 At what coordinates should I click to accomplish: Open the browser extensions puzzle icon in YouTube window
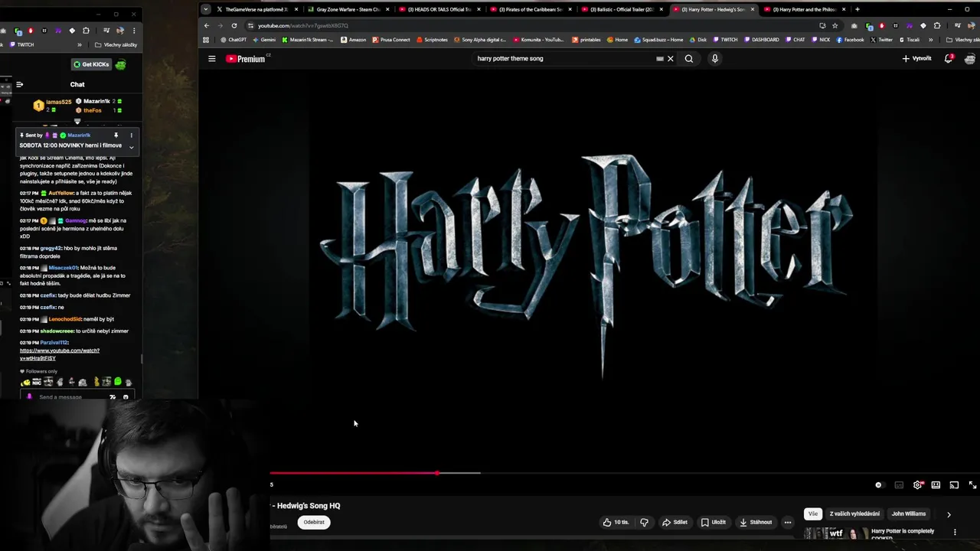tap(936, 25)
